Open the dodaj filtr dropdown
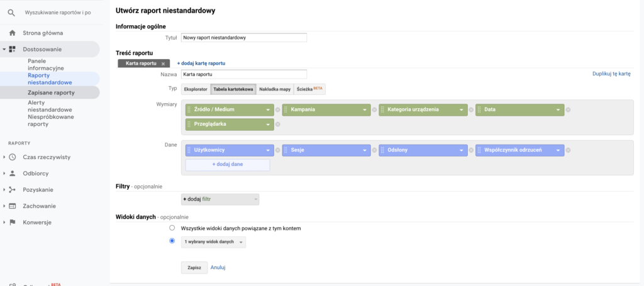The image size is (644, 286). (x=220, y=199)
